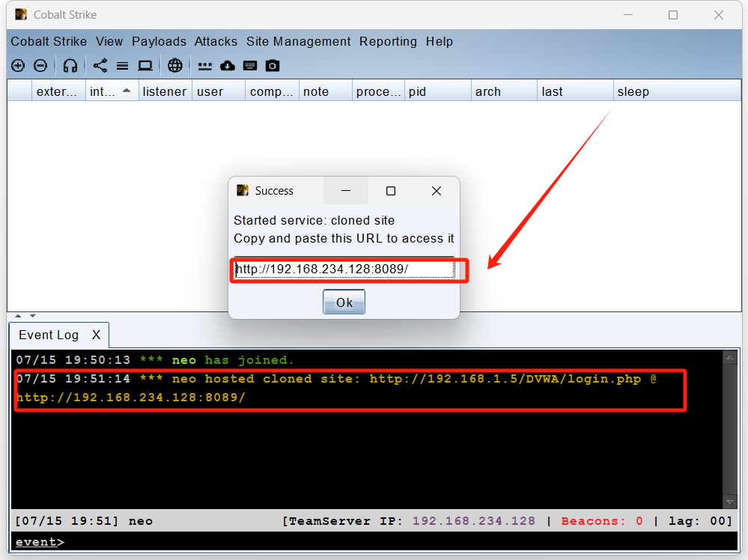Show pivot graph view icon
The width and height of the screenshot is (748, 560).
pyautogui.click(x=100, y=66)
